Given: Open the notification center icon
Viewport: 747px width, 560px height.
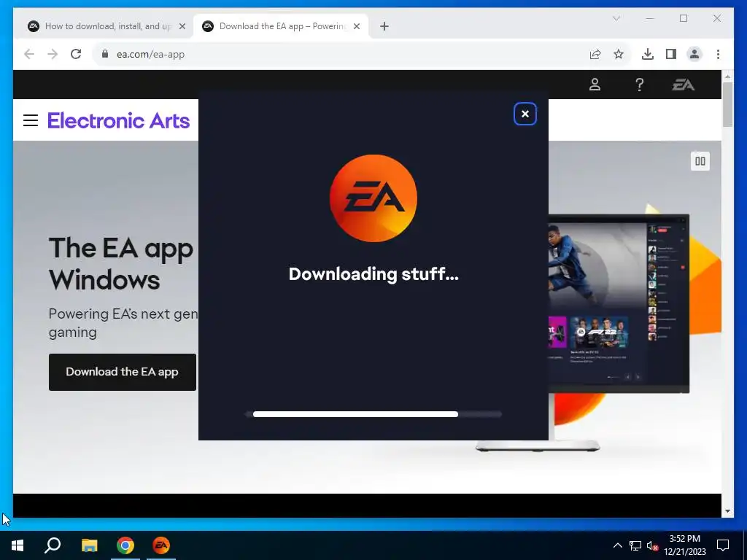Looking at the screenshot, I should [x=723, y=545].
